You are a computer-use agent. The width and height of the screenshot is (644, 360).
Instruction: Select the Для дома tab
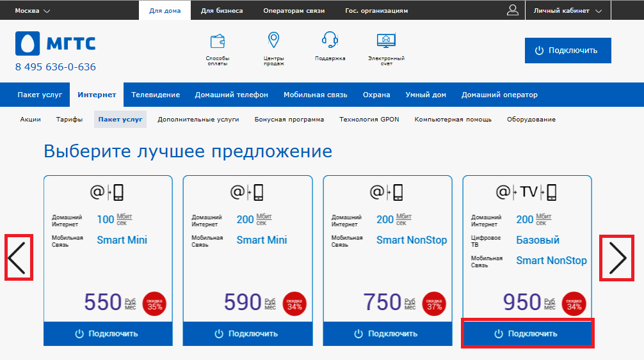[x=165, y=11]
